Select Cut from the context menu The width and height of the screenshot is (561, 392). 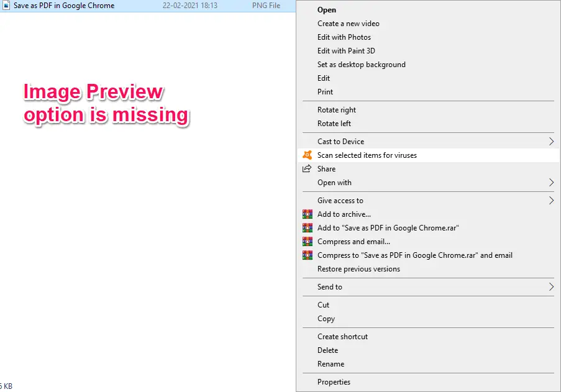click(x=428, y=305)
